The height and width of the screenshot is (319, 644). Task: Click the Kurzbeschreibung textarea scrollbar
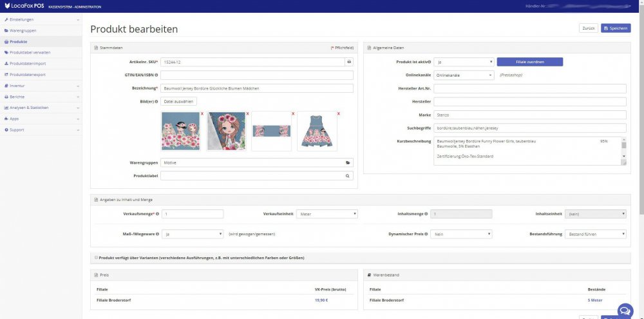624,148
